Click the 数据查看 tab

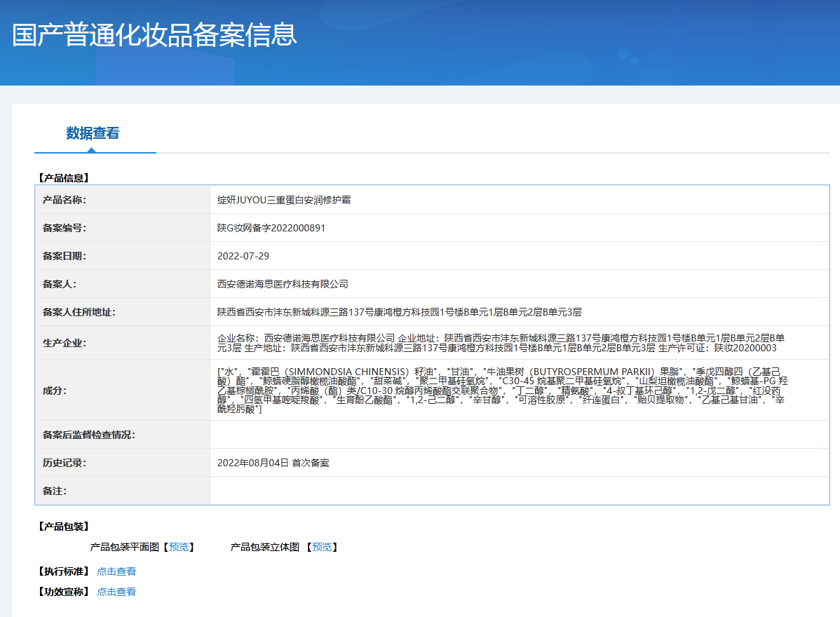[x=93, y=133]
